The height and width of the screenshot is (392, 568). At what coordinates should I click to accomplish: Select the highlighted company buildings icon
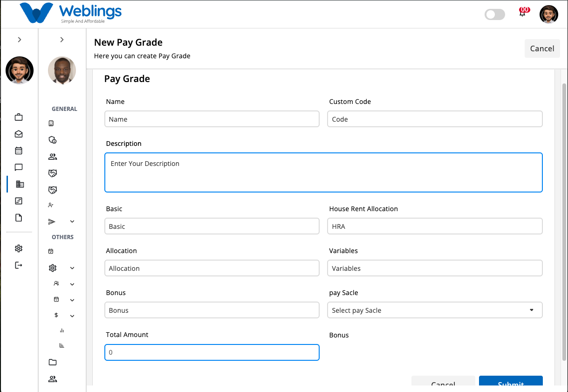point(20,184)
